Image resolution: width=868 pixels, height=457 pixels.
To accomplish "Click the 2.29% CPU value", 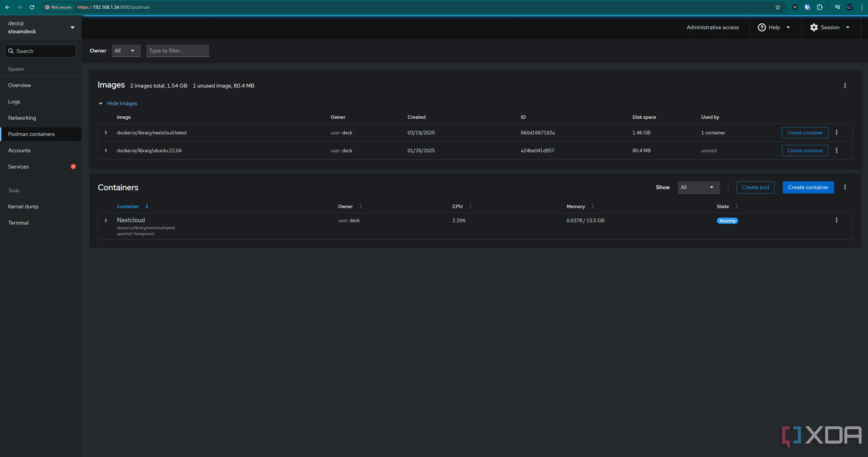I will coord(459,220).
